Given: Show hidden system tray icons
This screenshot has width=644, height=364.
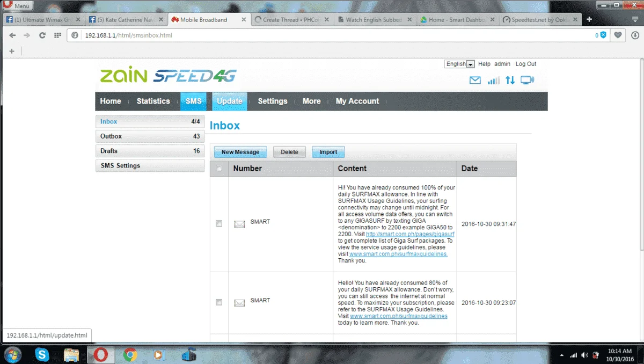Looking at the screenshot, I should tap(562, 355).
